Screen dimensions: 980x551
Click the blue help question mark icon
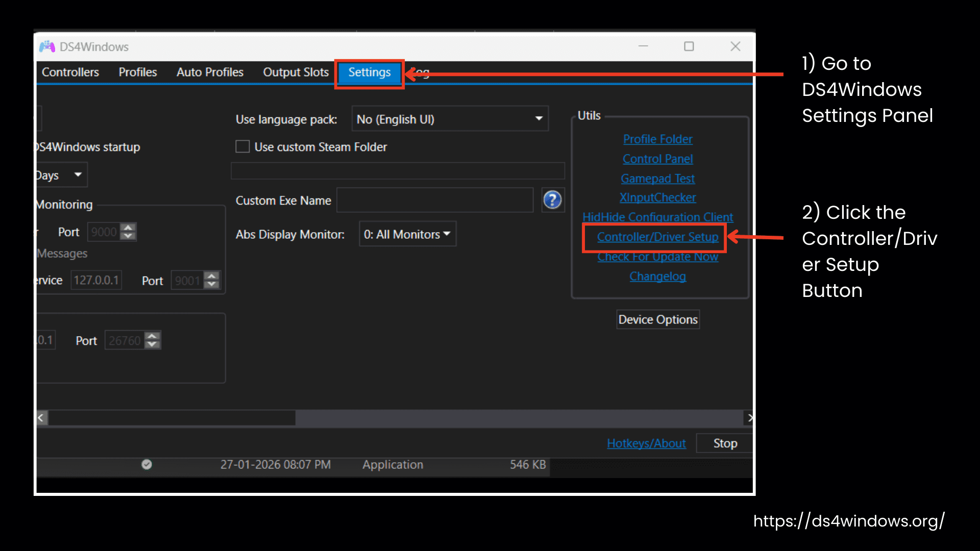[x=552, y=200]
